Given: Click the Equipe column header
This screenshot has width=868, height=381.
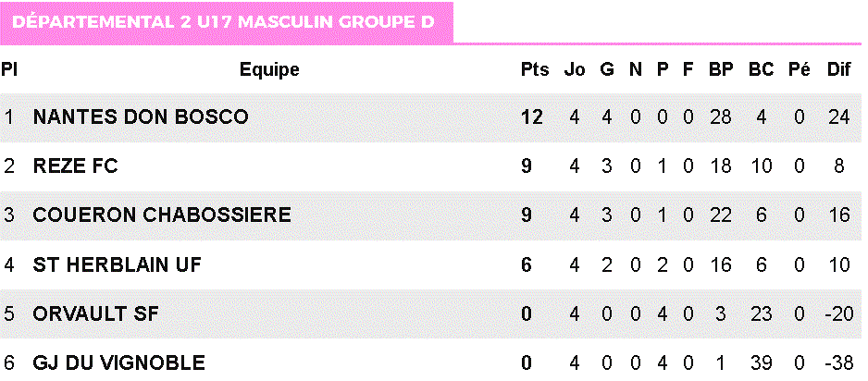Looking at the screenshot, I should tap(269, 69).
